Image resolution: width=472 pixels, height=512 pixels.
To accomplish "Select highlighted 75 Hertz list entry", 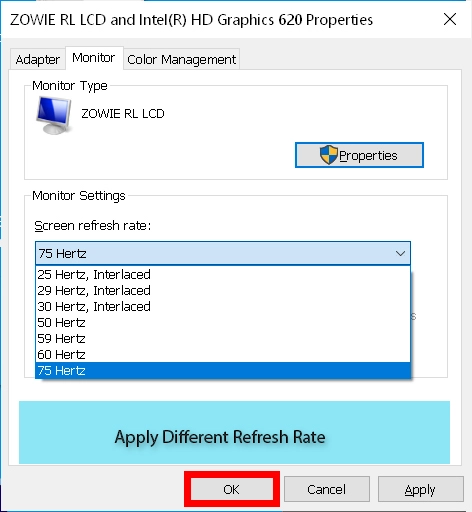I will point(223,371).
